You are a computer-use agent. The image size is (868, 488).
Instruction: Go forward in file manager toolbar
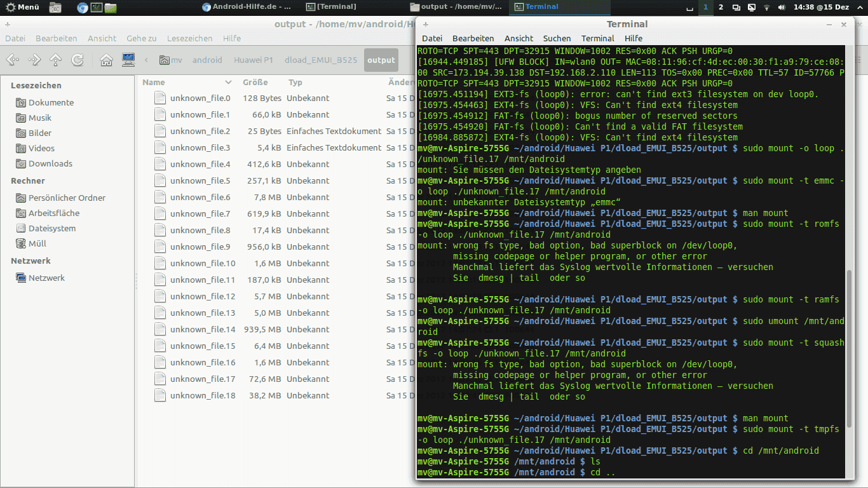coord(34,60)
